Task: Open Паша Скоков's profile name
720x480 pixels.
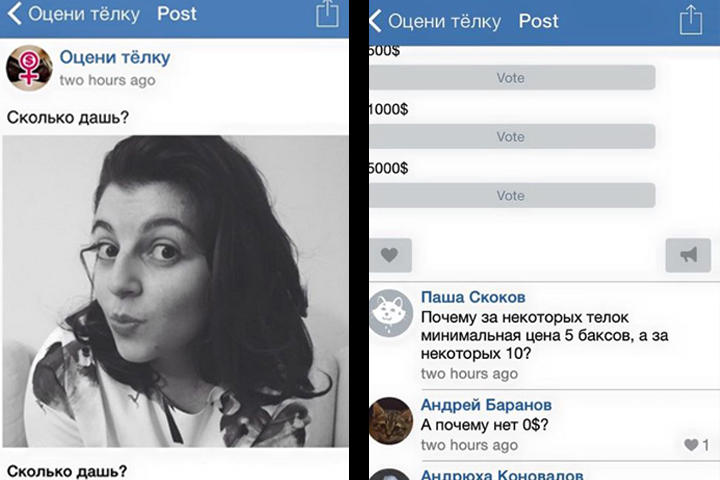Action: pyautogui.click(x=473, y=297)
